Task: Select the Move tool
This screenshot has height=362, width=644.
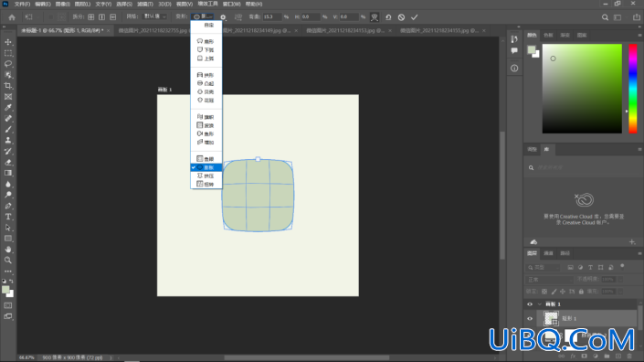Action: click(8, 42)
